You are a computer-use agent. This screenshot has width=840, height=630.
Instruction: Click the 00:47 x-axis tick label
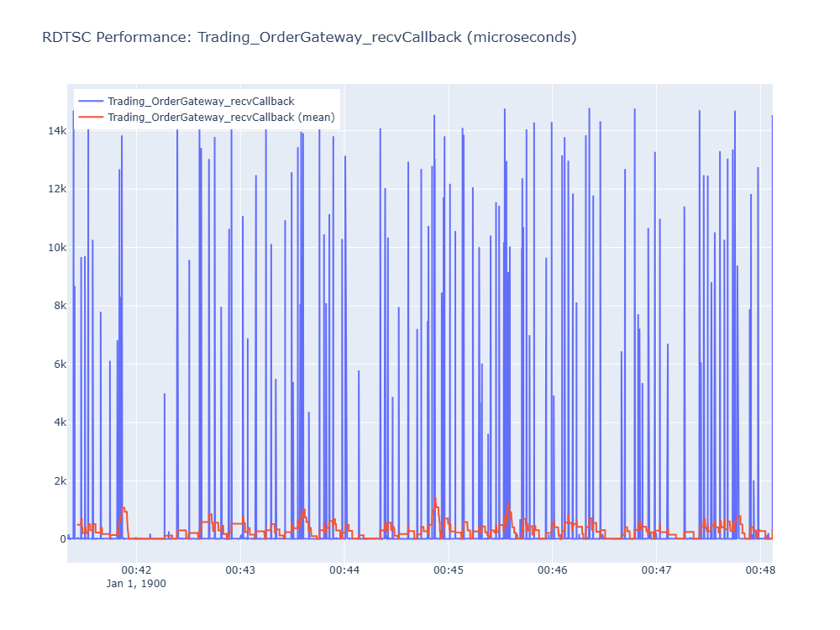click(656, 570)
